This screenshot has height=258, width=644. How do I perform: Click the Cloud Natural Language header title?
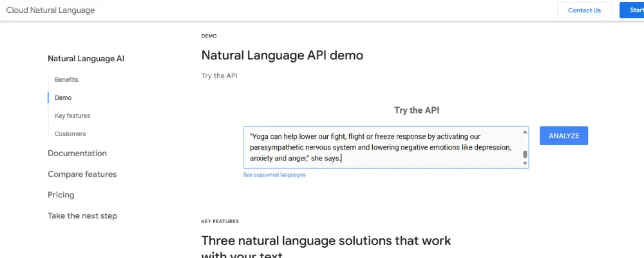50,10
